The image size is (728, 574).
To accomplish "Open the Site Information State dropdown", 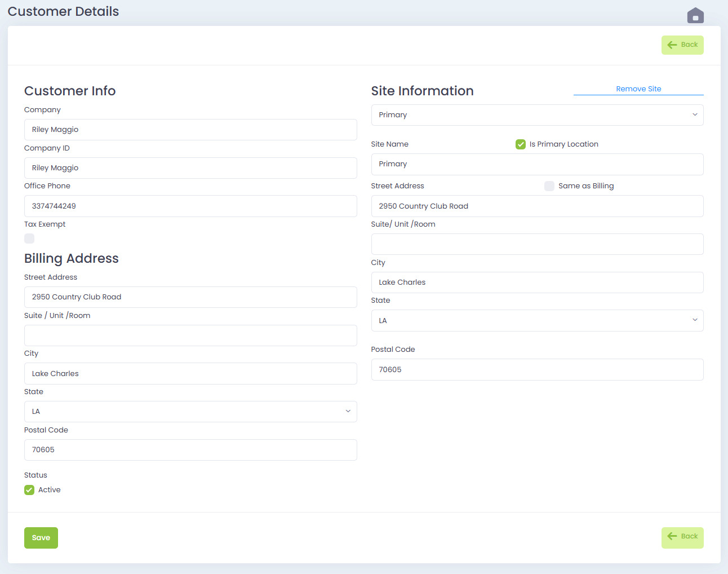I will (x=537, y=321).
